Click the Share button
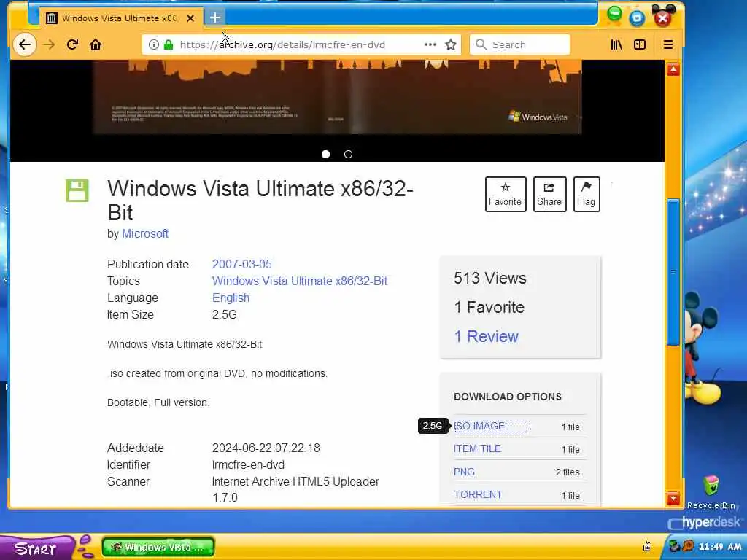This screenshot has height=560, width=747. click(x=549, y=194)
